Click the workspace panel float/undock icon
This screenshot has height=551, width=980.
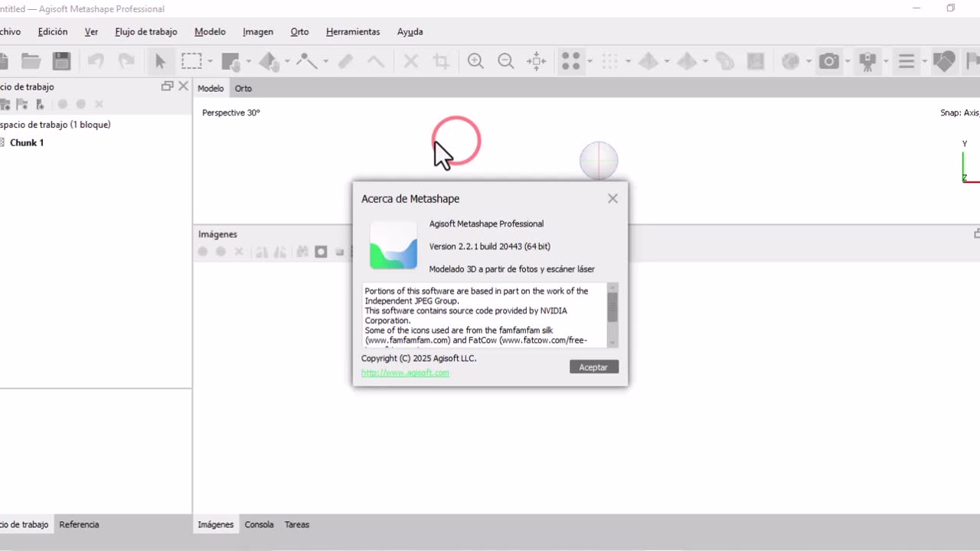click(167, 86)
